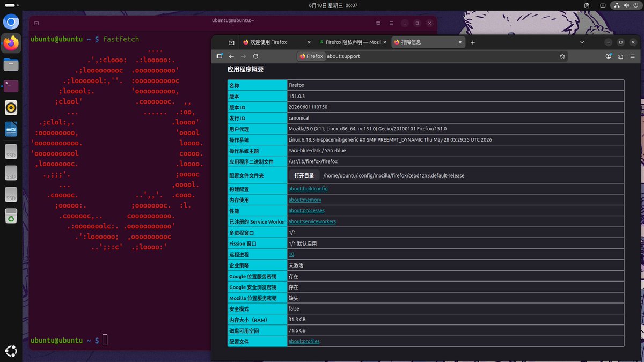Close the 欢迎使用 Firefox tab
Screen dimensions: 644x362
[309, 42]
